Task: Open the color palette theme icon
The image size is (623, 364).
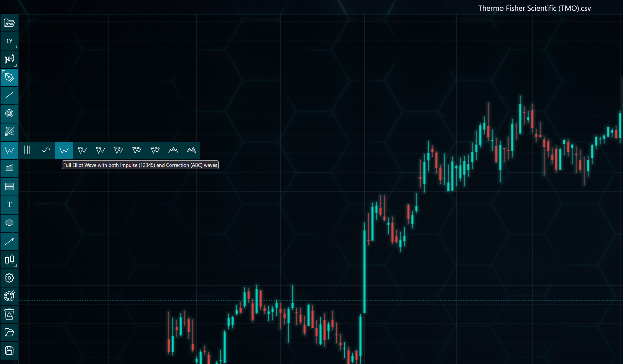Action: 9,296
